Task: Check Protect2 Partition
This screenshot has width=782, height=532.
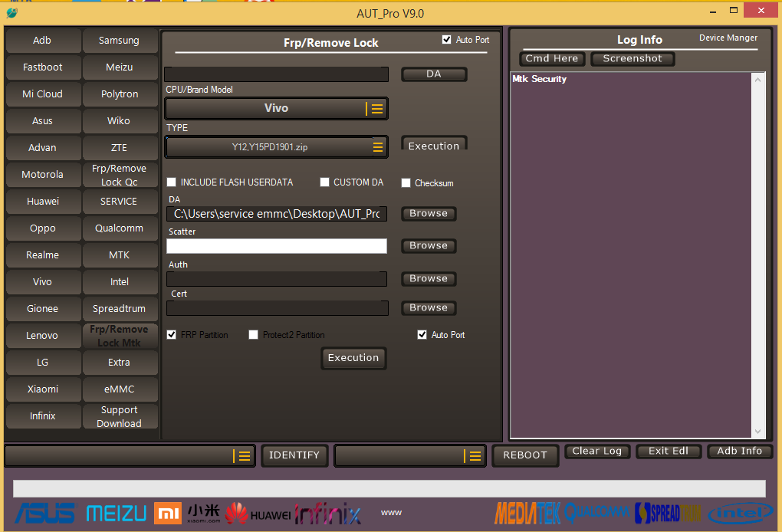Action: coord(253,334)
